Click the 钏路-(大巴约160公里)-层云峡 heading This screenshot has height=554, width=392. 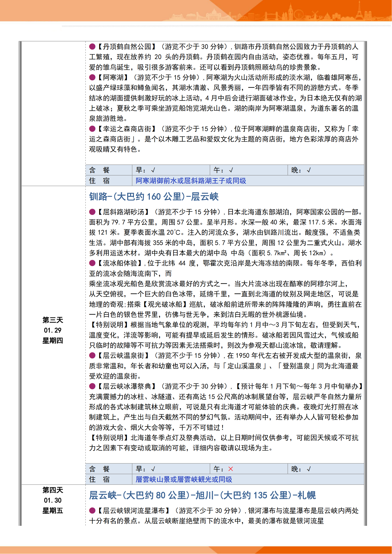[154, 197]
